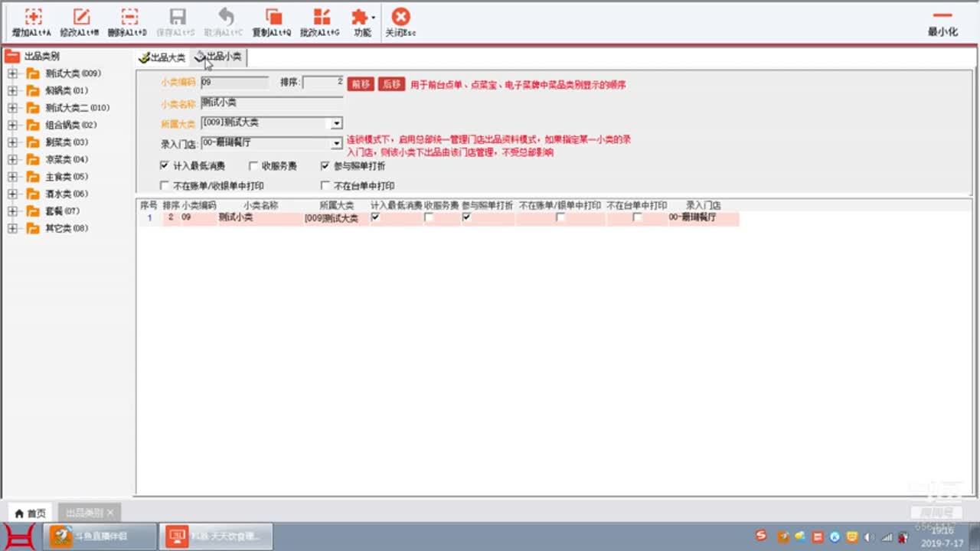This screenshot has width=980, height=551.
Task: Check 不在台单中打印 option in form
Action: [325, 185]
